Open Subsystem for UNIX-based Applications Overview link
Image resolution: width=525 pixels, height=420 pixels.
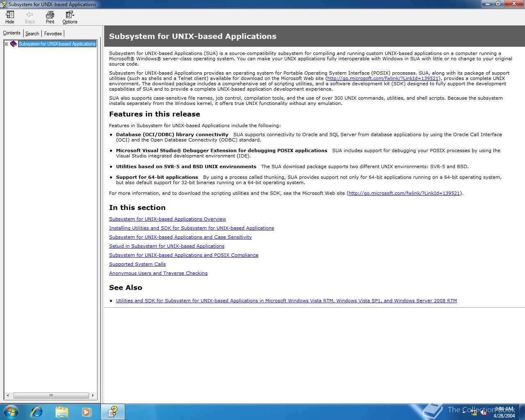pos(167,219)
